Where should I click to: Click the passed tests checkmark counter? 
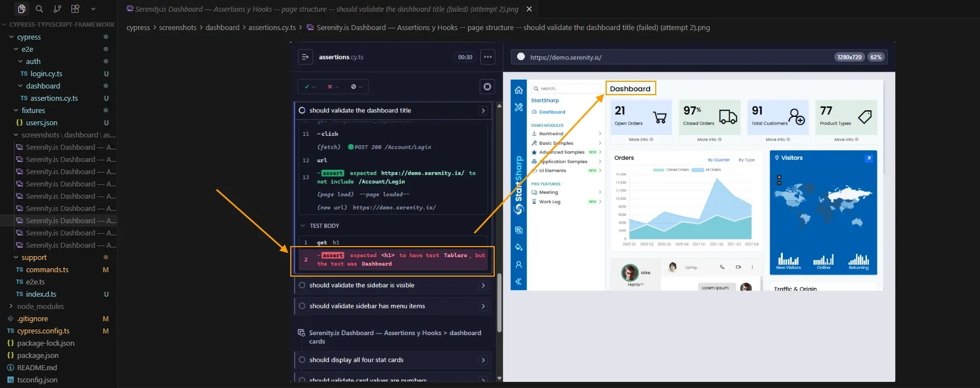pyautogui.click(x=310, y=87)
